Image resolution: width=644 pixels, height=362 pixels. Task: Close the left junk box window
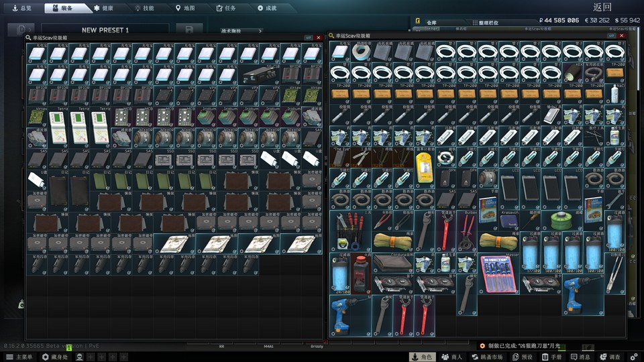tap(318, 38)
